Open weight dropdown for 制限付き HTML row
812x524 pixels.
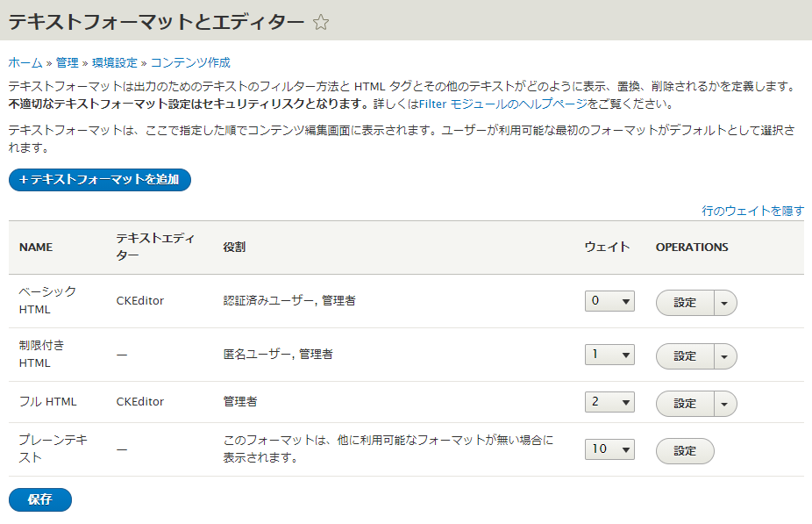point(609,355)
